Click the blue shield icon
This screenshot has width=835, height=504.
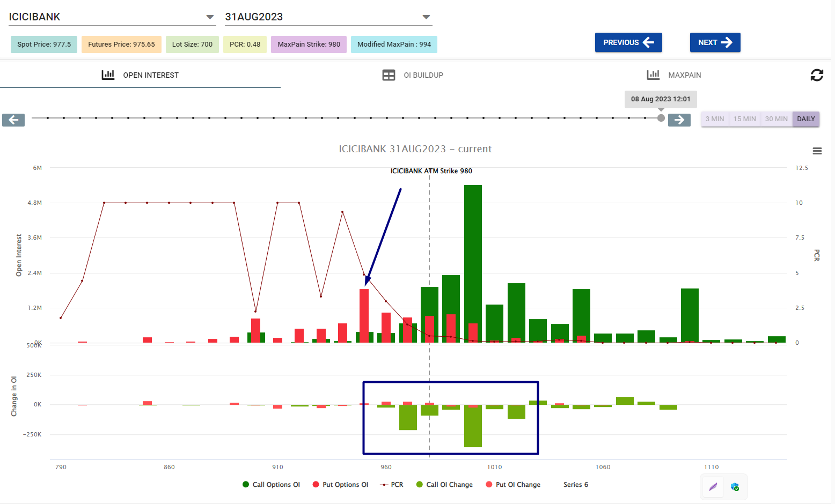pos(735,487)
